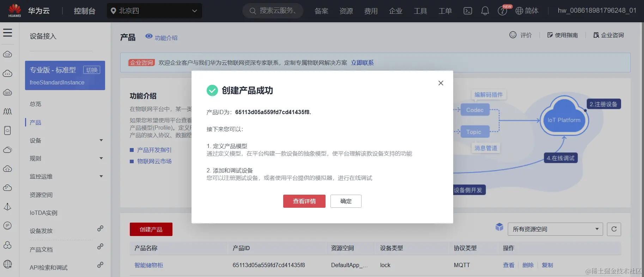Click the 确定 button in dialog
Image resolution: width=644 pixels, height=277 pixels.
tap(346, 201)
